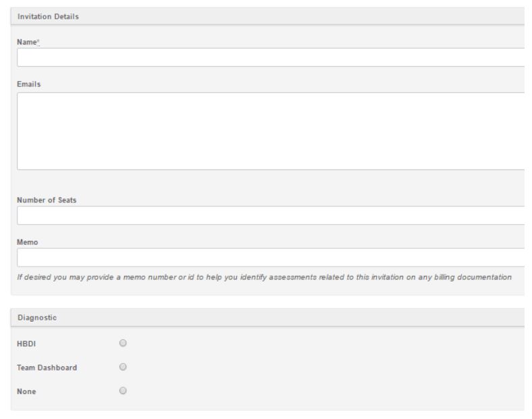Click into the Memo input box
This screenshot has height=419, width=532.
[270, 258]
